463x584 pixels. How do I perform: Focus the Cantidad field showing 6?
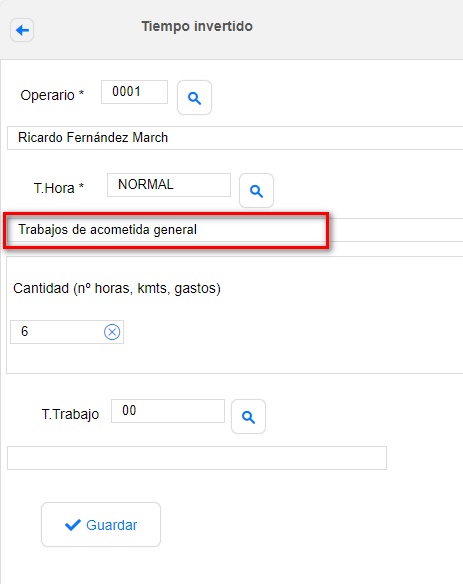pyautogui.click(x=67, y=332)
